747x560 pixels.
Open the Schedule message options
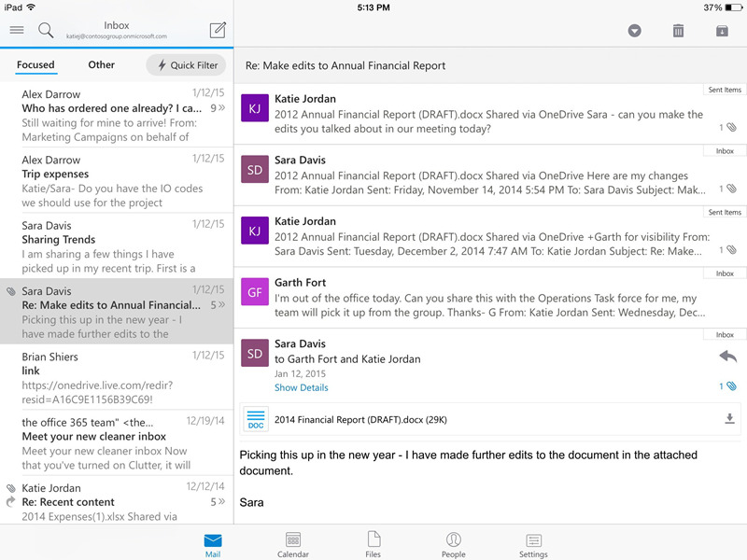pyautogui.click(x=634, y=31)
